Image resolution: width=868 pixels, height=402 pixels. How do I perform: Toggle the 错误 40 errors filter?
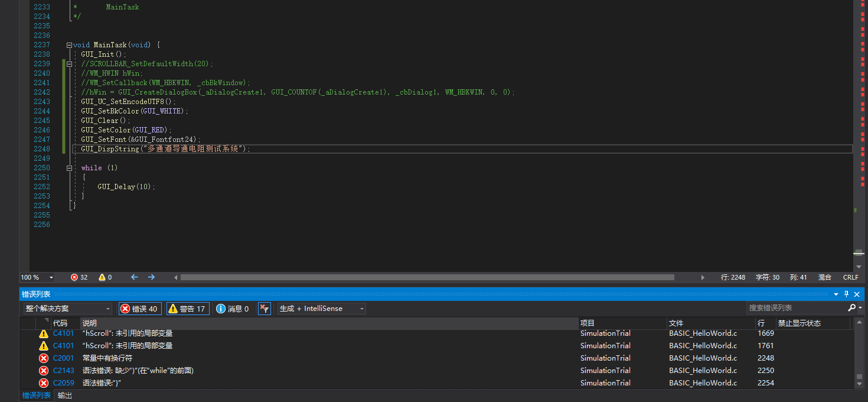pos(140,309)
